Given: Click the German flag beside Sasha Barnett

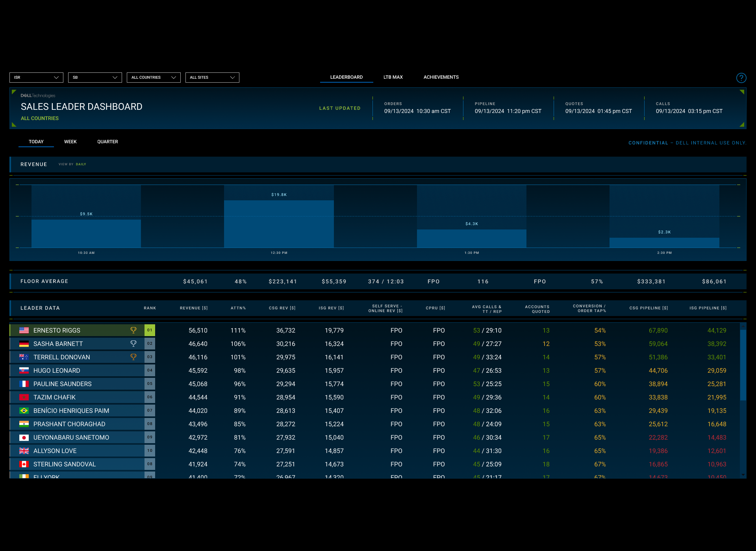Looking at the screenshot, I should point(24,344).
